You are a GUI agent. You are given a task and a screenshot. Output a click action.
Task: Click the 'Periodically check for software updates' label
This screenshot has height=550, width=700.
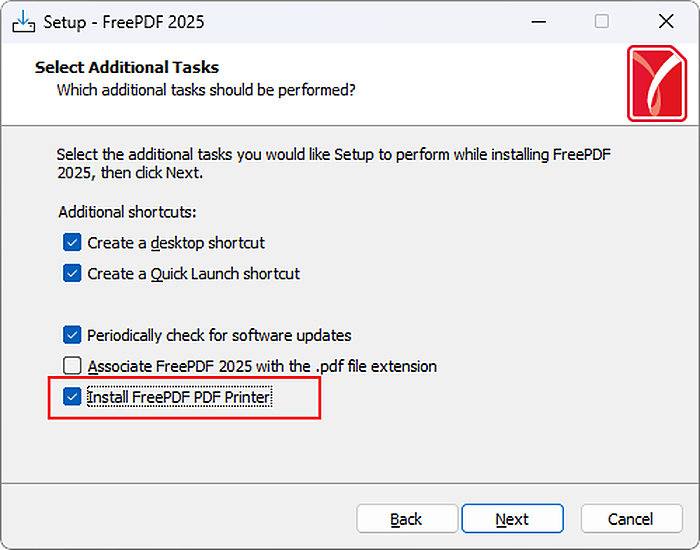click(x=219, y=335)
